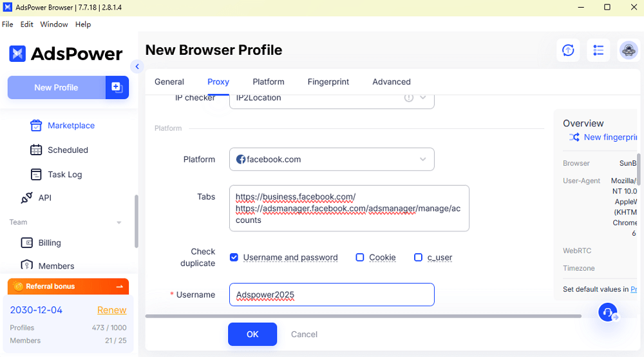Viewport: 644px width, 357px height.
Task: Open the Referral bonus banner
Action: (68, 286)
